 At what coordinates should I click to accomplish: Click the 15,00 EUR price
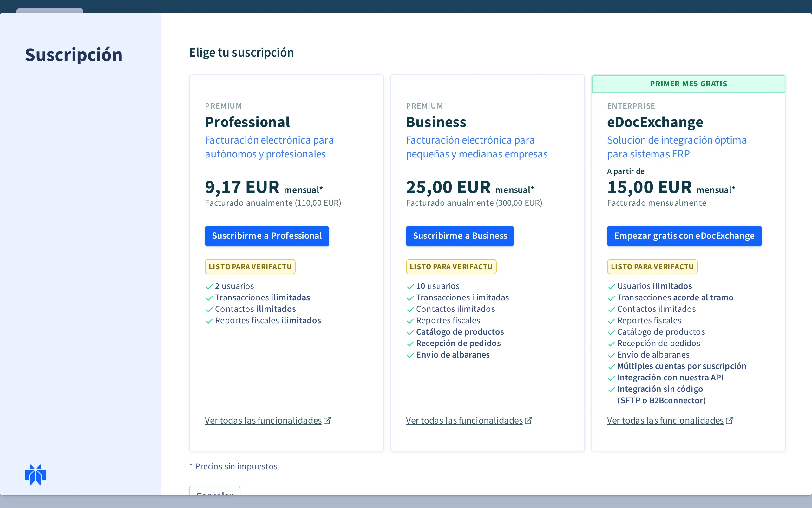(649, 187)
